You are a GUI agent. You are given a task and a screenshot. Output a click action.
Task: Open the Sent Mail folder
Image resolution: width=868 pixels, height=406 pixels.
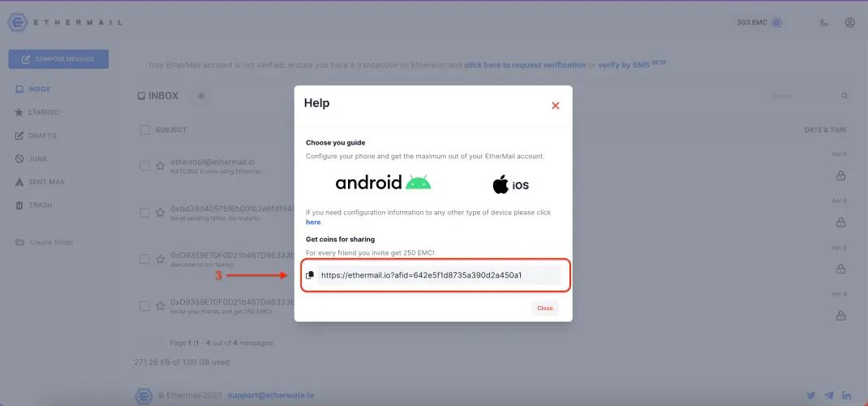(x=40, y=182)
